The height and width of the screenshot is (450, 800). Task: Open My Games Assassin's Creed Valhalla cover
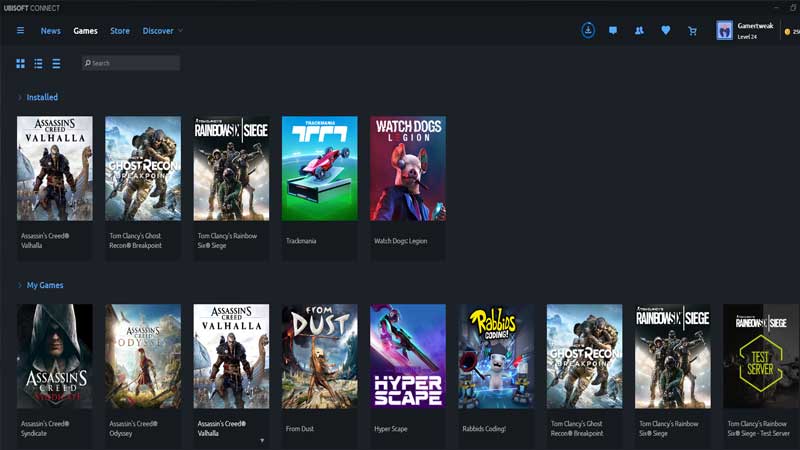click(x=231, y=356)
